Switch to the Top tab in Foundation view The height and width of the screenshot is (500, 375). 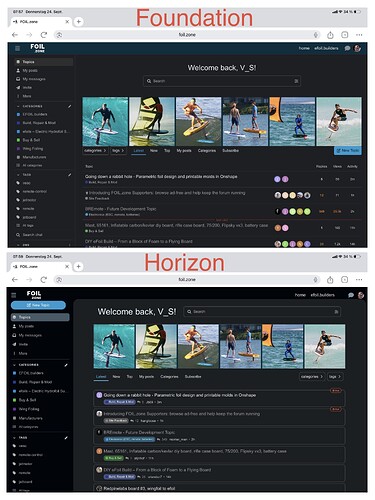tap(167, 151)
